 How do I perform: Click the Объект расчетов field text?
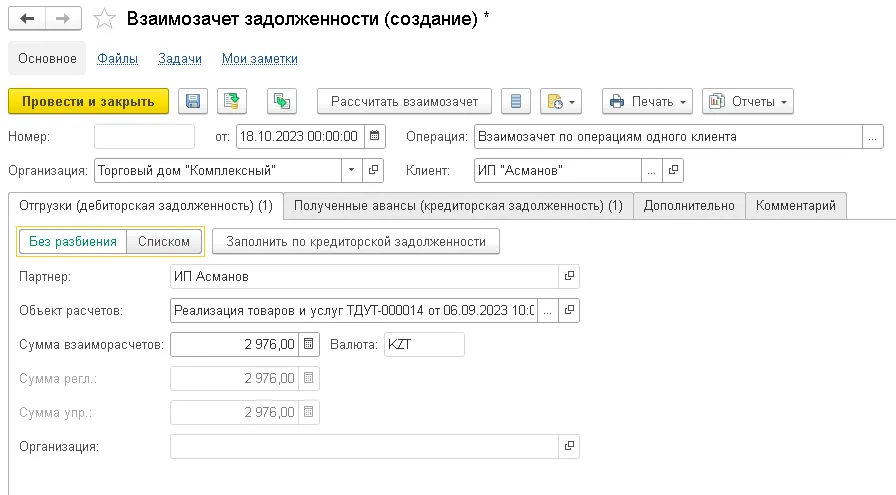click(x=354, y=310)
